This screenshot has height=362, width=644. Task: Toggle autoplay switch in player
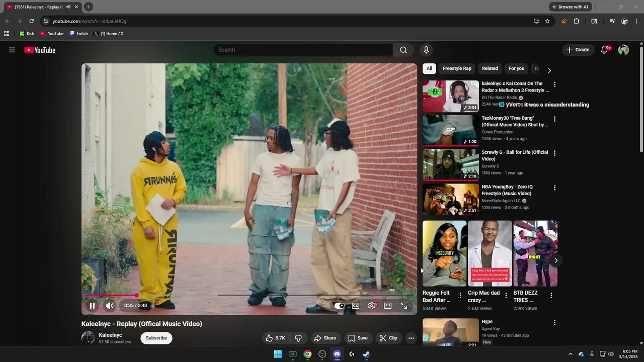coord(340,305)
